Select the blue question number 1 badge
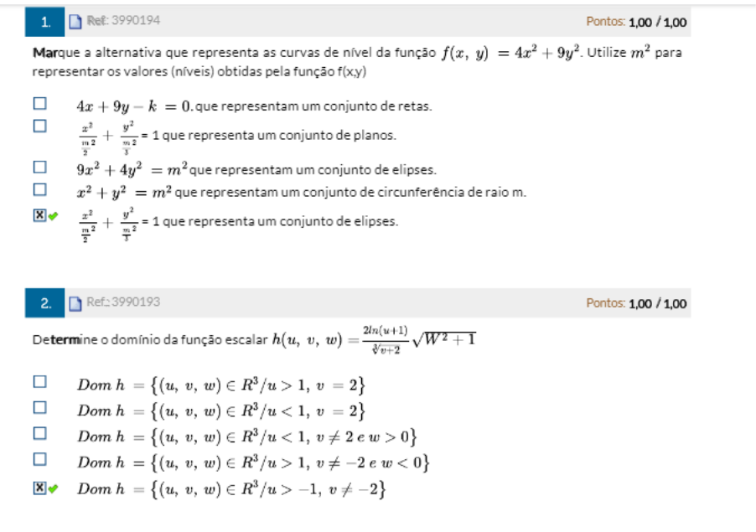756x532 pixels. coord(47,22)
